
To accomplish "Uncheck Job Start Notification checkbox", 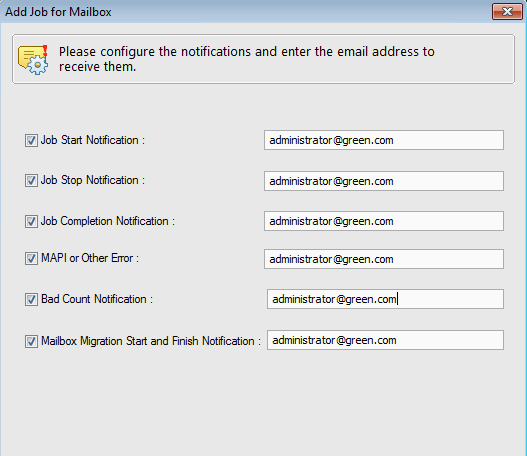I will pyautogui.click(x=31, y=140).
